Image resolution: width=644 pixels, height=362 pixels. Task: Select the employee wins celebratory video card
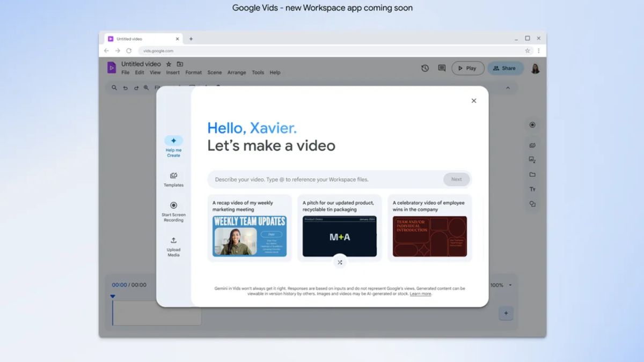(x=430, y=228)
